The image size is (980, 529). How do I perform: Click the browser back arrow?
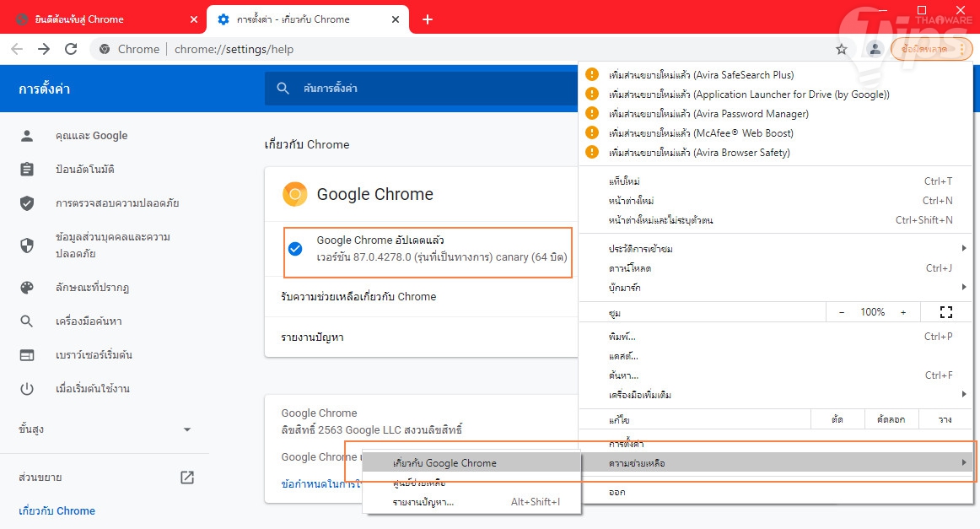(17, 49)
